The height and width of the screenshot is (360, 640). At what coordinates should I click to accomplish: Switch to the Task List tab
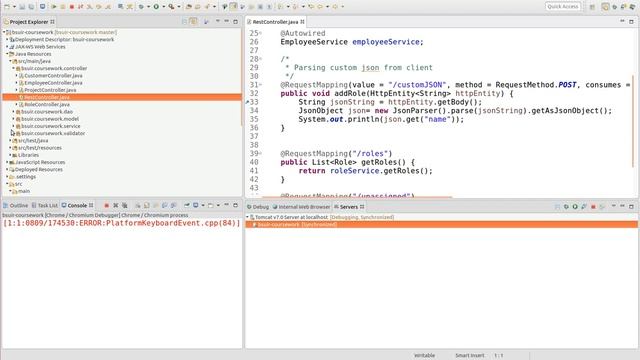(x=45, y=205)
